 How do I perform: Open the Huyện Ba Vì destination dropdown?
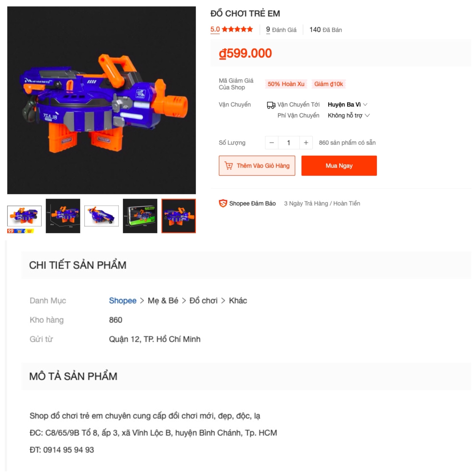[347, 104]
